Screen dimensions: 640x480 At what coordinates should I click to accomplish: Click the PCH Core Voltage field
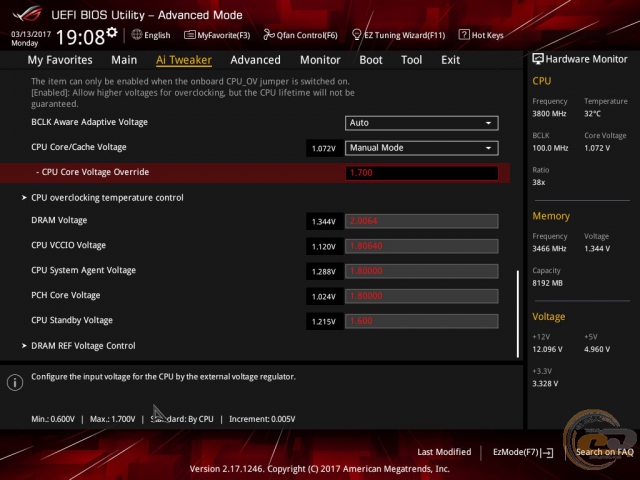pos(422,296)
